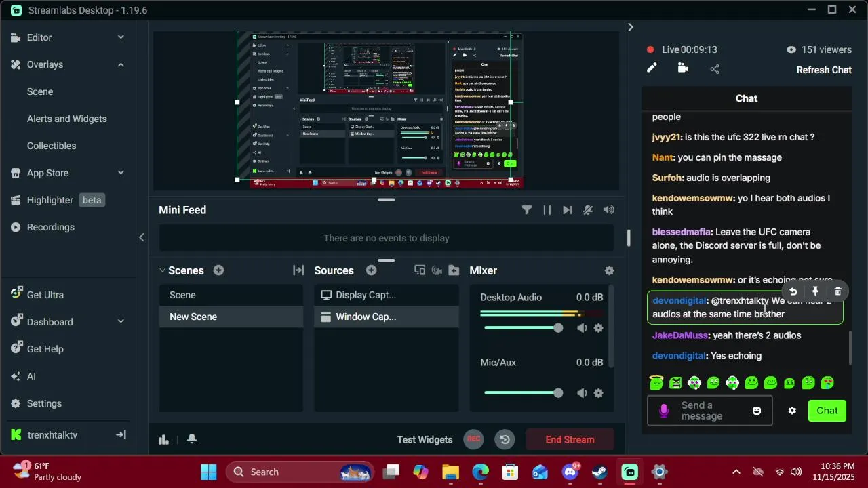The image size is (868, 488).
Task: Expand the App Store sidebar chevron
Action: (x=121, y=173)
